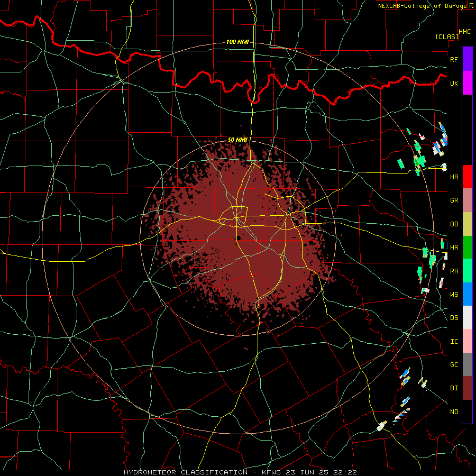Click the purple RF legend color swatch
The width and height of the screenshot is (476, 476).
(467, 59)
